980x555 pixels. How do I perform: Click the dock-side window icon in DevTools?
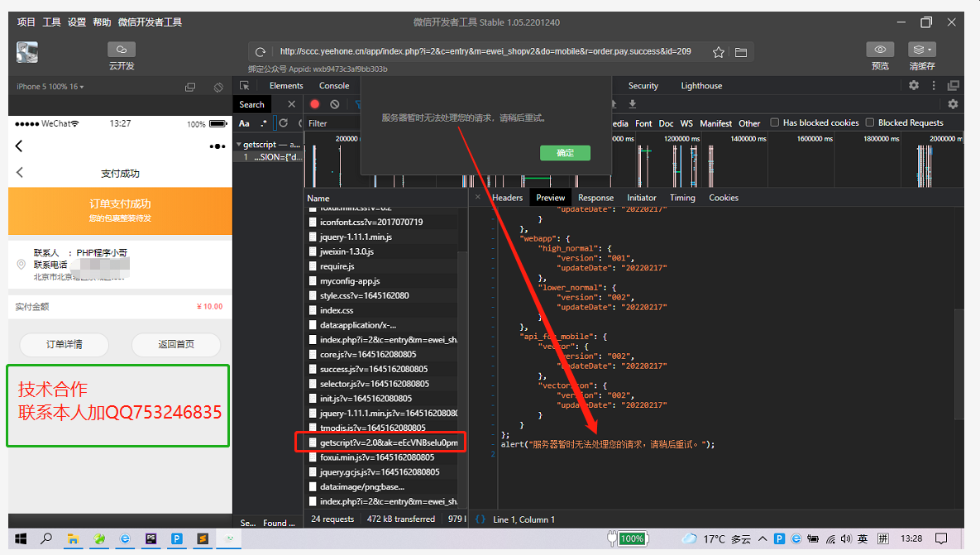(x=954, y=85)
